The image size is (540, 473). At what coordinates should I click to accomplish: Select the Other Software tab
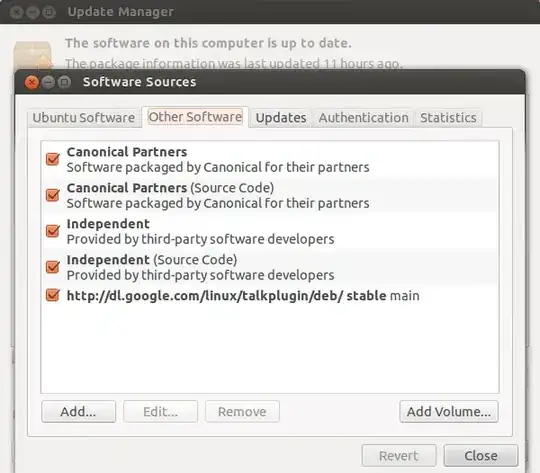pos(195,117)
